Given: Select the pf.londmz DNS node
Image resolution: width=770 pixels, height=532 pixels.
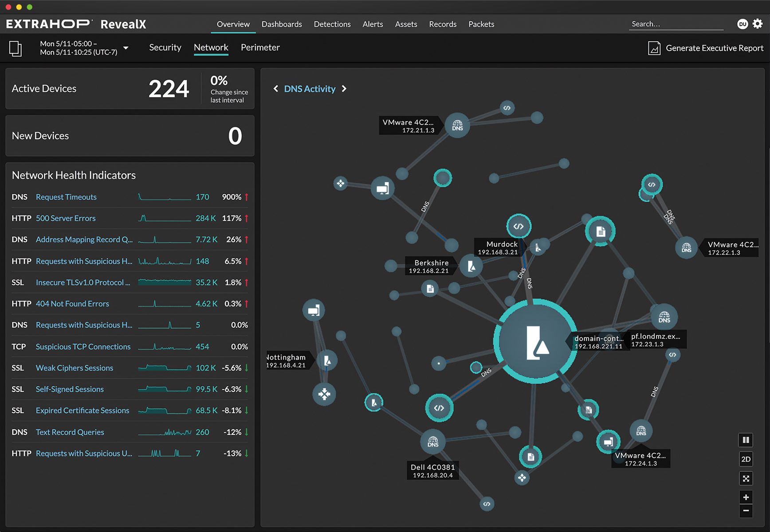Looking at the screenshot, I should 664,317.
